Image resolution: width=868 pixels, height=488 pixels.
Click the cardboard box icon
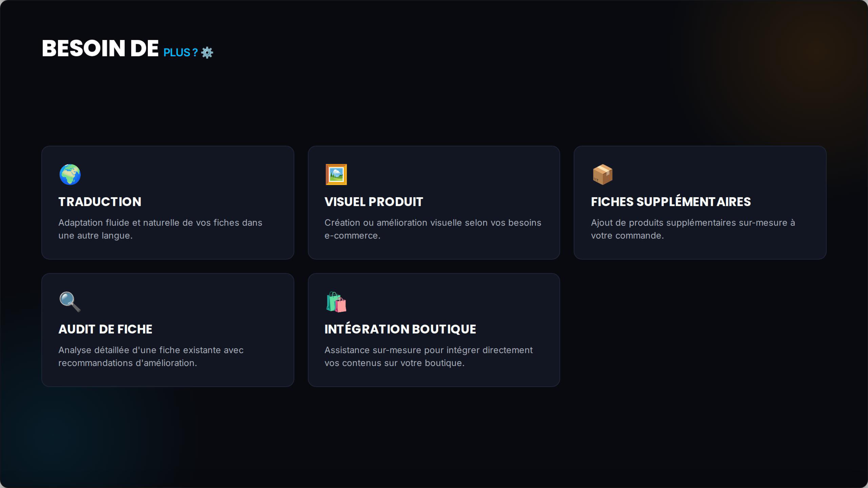pyautogui.click(x=603, y=174)
